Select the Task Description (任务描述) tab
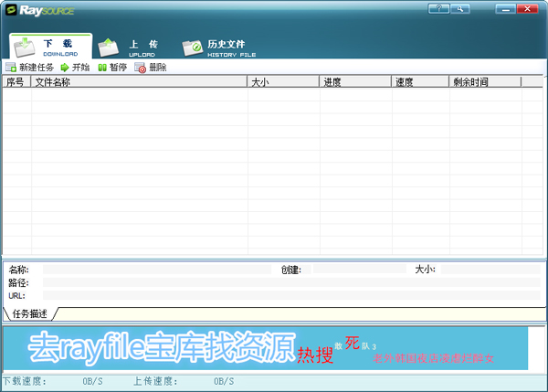Screen dimensions: 548x392 pyautogui.click(x=34, y=314)
